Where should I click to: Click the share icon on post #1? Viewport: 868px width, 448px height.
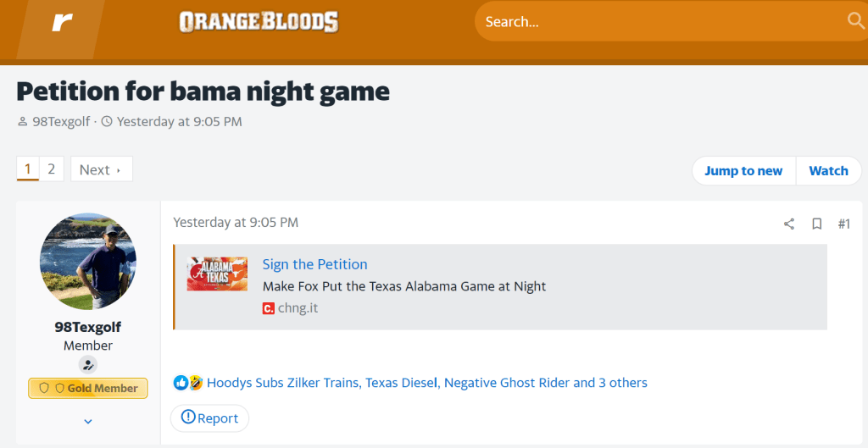(x=789, y=224)
